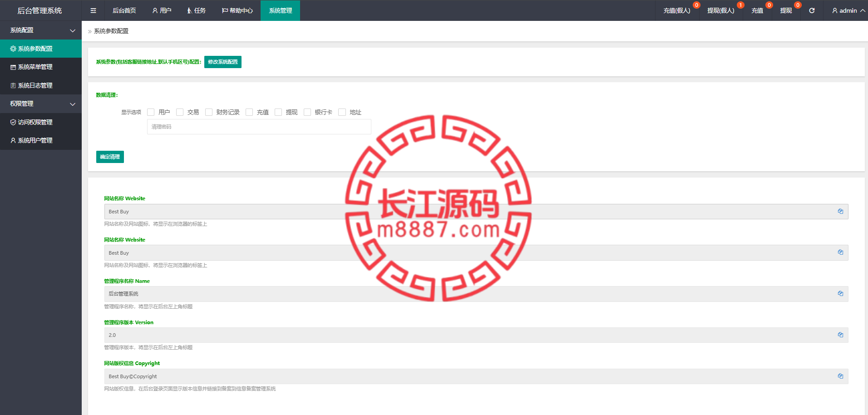
Task: Check the 银行卡 checkbox
Action: 307,112
